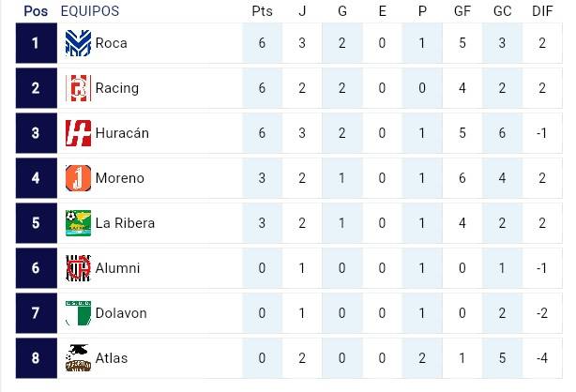This screenshot has height=392, width=576.
Task: Click Atlas goal difference value -4
Action: pyautogui.click(x=541, y=358)
